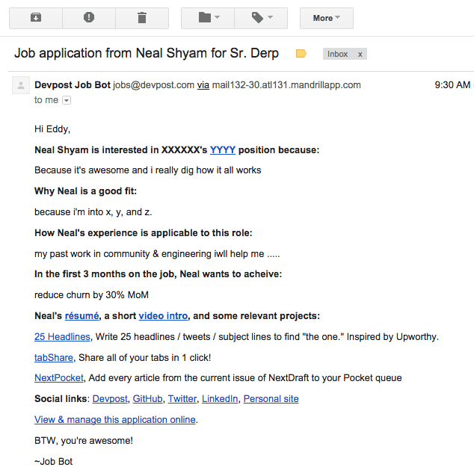
Task: Click the 9:30 AM timestamp
Action: coord(452,85)
